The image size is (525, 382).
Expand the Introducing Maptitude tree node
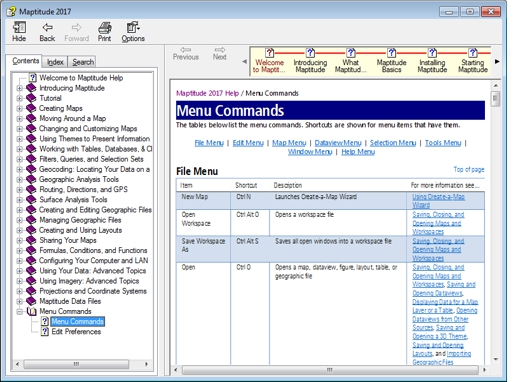[x=19, y=88]
